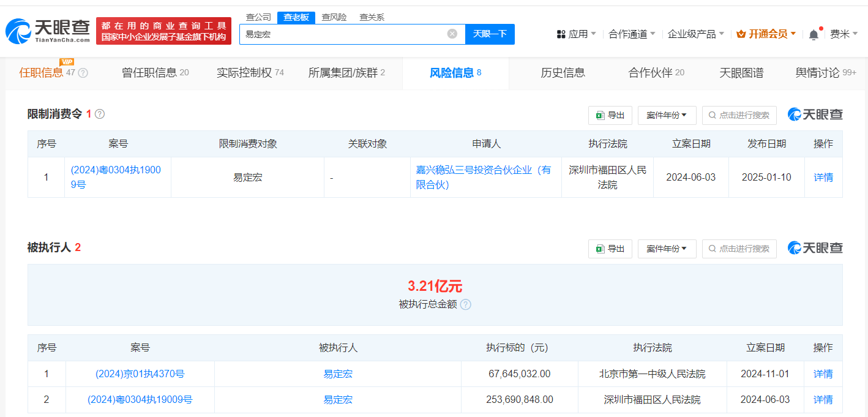
Task: Click the 应用 grid icon in top navigation
Action: pos(561,34)
